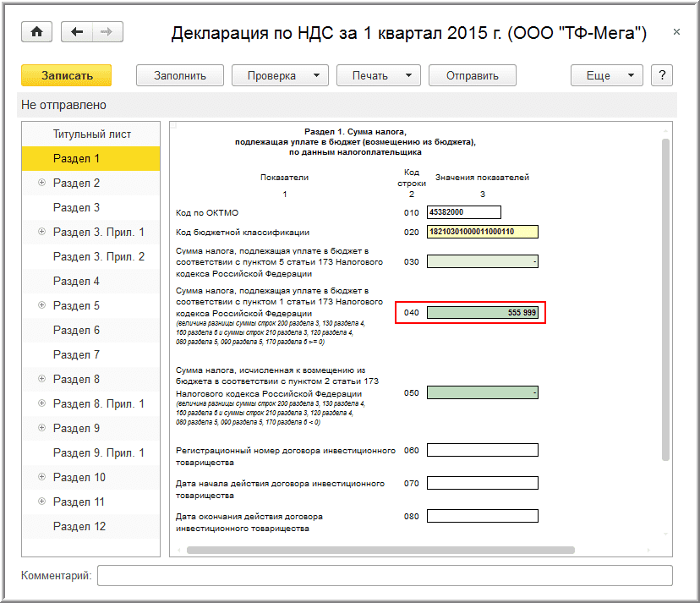Open help with the question mark button
This screenshot has height=603, width=700.
[662, 75]
